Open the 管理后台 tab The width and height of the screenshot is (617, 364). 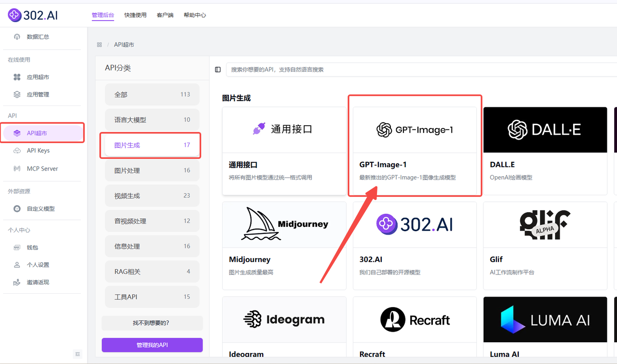103,15
